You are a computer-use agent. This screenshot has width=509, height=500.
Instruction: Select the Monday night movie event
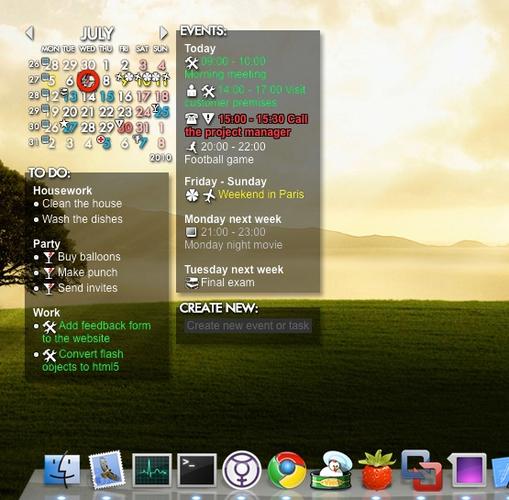tap(233, 245)
